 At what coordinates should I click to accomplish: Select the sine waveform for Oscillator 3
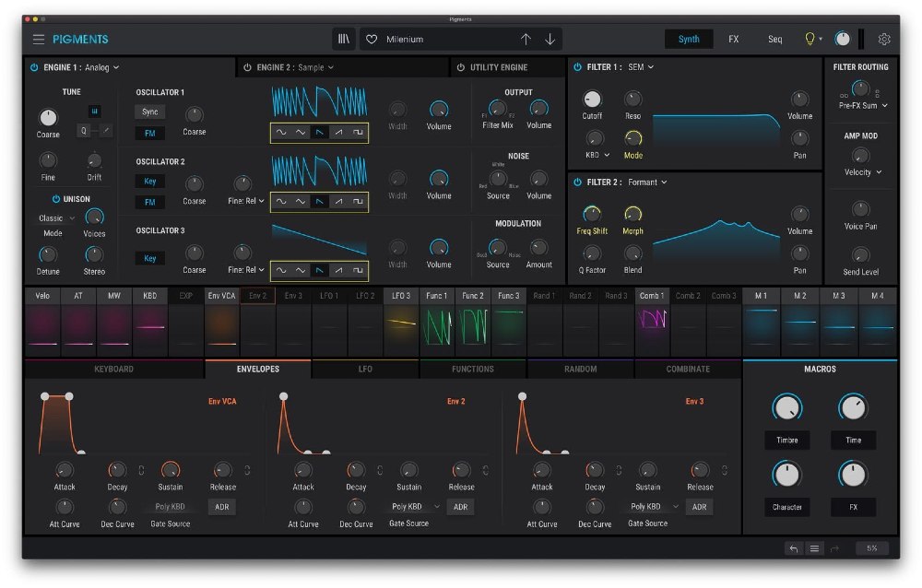pos(281,270)
